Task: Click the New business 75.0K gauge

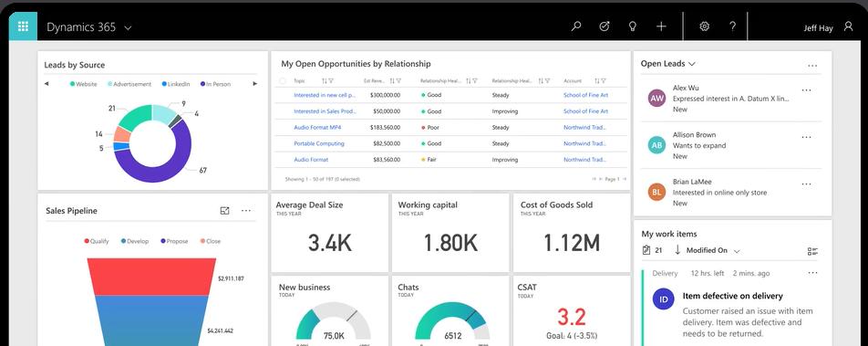Action: 334,321
